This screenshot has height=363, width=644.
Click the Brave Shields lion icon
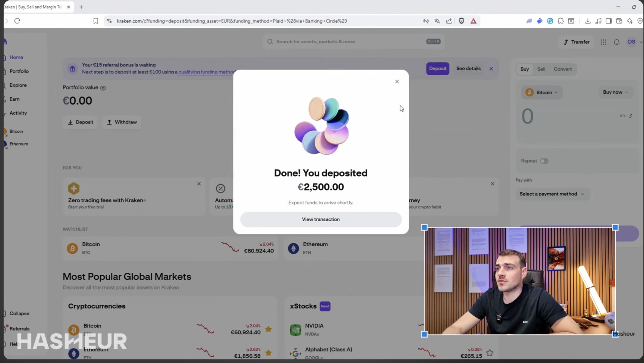click(x=461, y=21)
